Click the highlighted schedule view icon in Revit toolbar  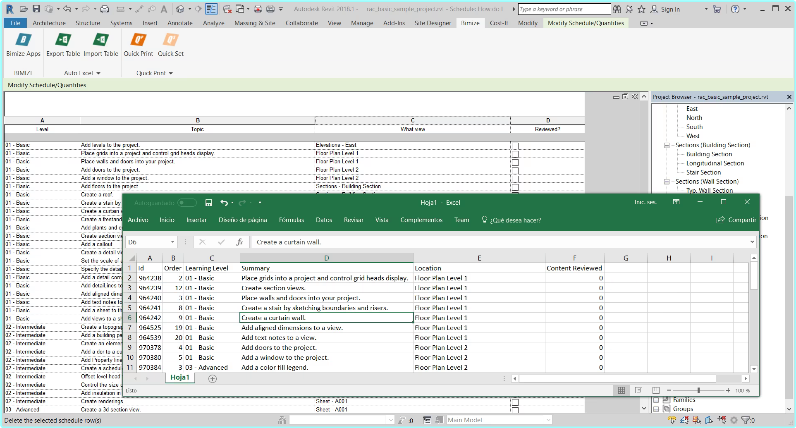211,9
